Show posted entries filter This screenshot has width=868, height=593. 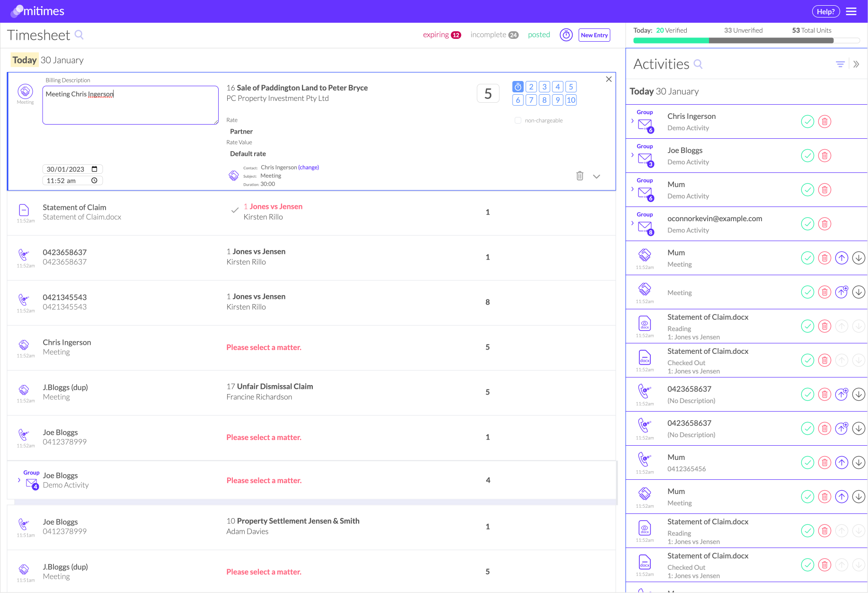[539, 35]
